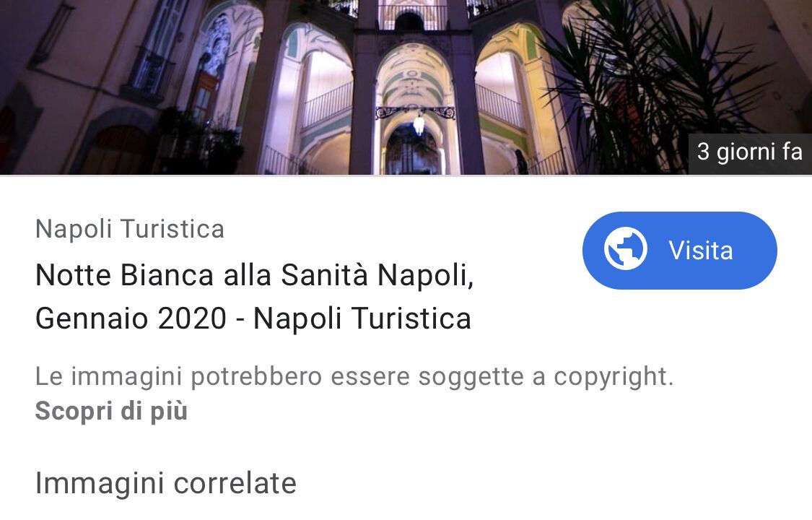Screen dimensions: 812x520
Task: Tap the courtyard palace photo
Action: (x=406, y=87)
